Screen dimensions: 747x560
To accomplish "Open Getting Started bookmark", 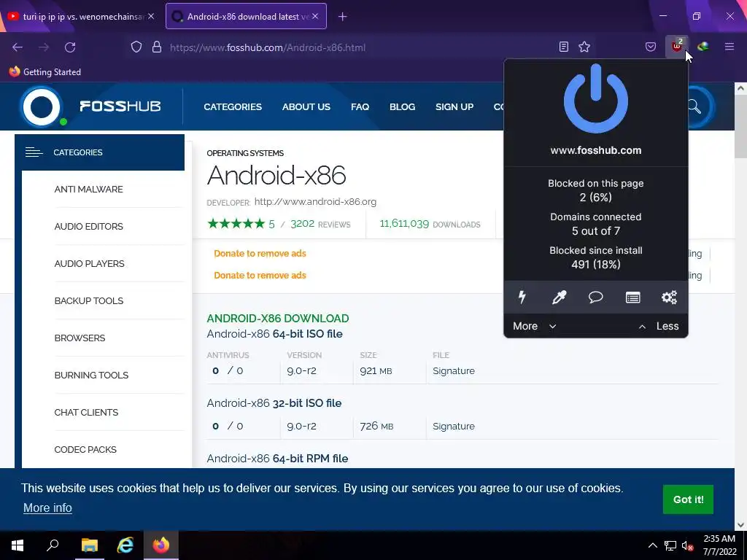I will (x=44, y=72).
